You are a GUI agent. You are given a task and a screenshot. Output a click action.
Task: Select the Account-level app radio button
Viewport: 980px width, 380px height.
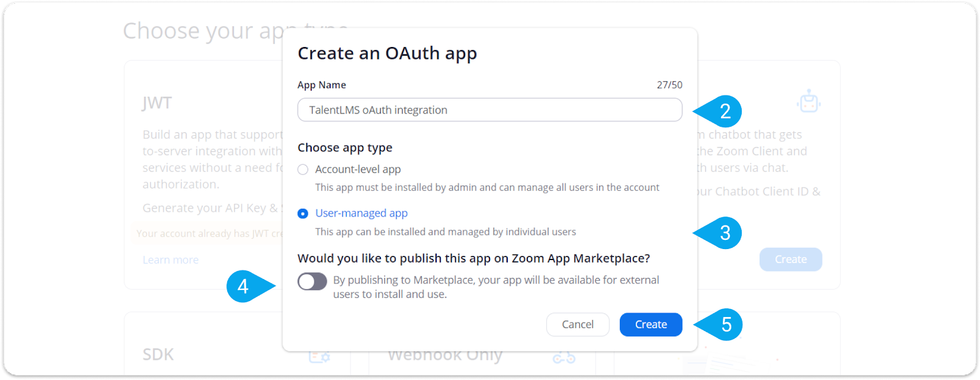tap(303, 170)
